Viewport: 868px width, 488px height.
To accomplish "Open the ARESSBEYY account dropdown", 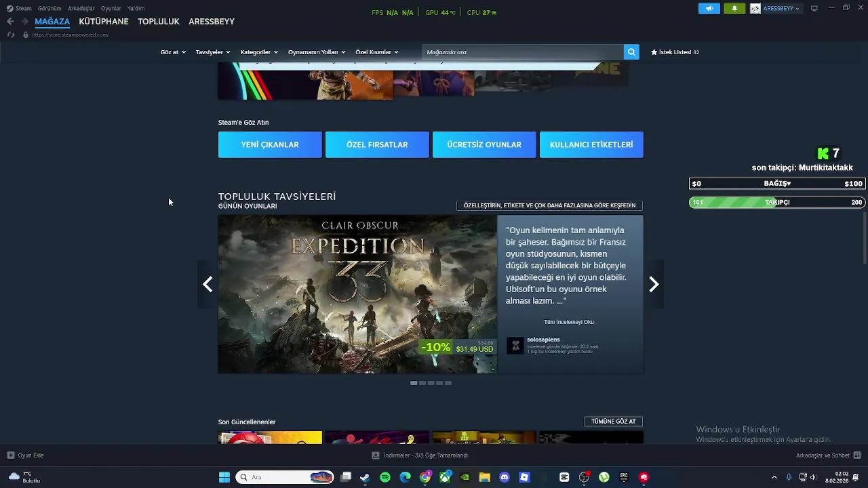I will pos(782,9).
